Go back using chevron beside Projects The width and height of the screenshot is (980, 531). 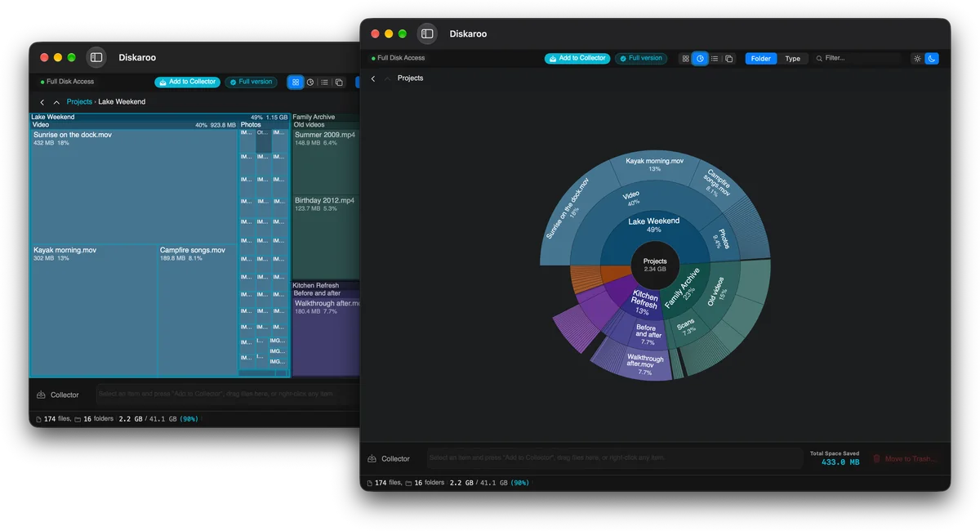pyautogui.click(x=373, y=78)
